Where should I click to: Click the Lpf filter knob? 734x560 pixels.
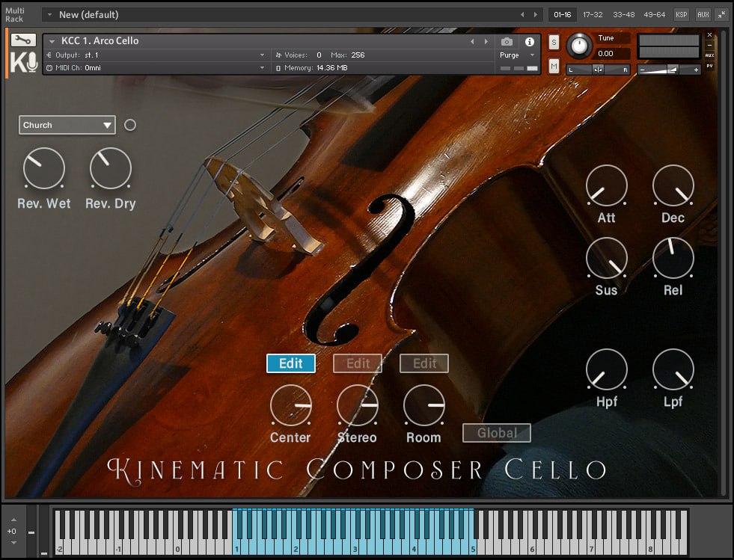click(x=673, y=369)
